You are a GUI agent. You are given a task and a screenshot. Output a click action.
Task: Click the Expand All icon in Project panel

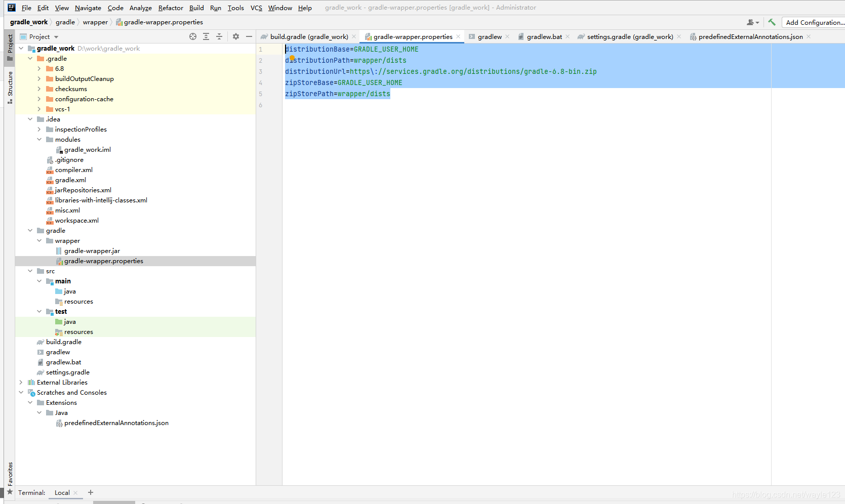pyautogui.click(x=206, y=36)
